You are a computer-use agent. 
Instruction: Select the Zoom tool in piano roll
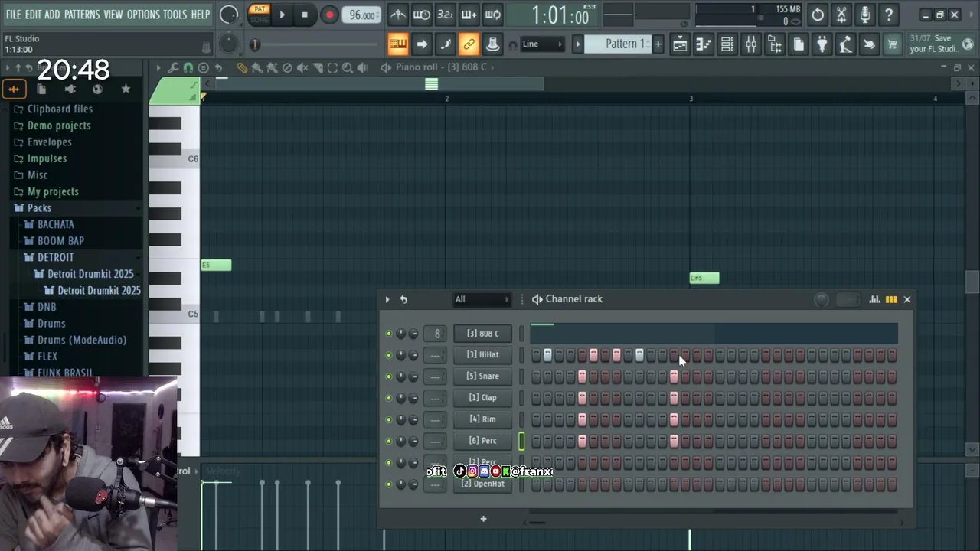coord(348,67)
